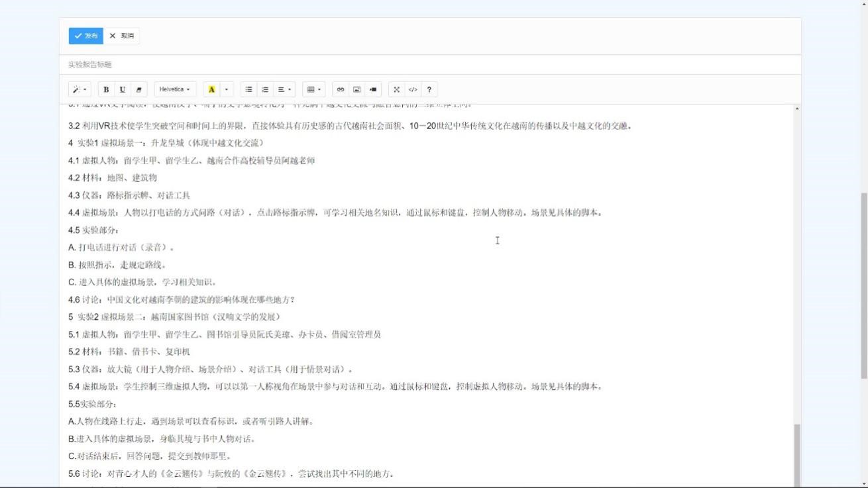Open the magic wand style dropdown

[x=80, y=89]
